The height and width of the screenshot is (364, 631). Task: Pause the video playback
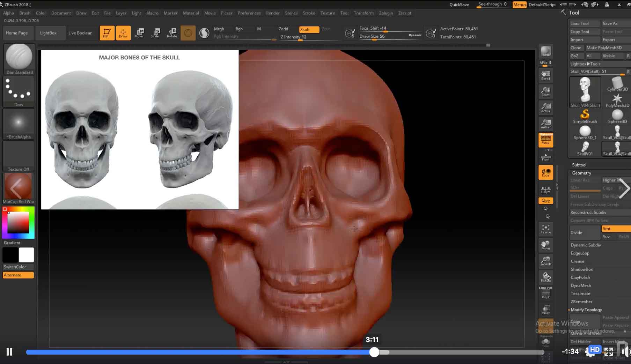click(x=9, y=352)
